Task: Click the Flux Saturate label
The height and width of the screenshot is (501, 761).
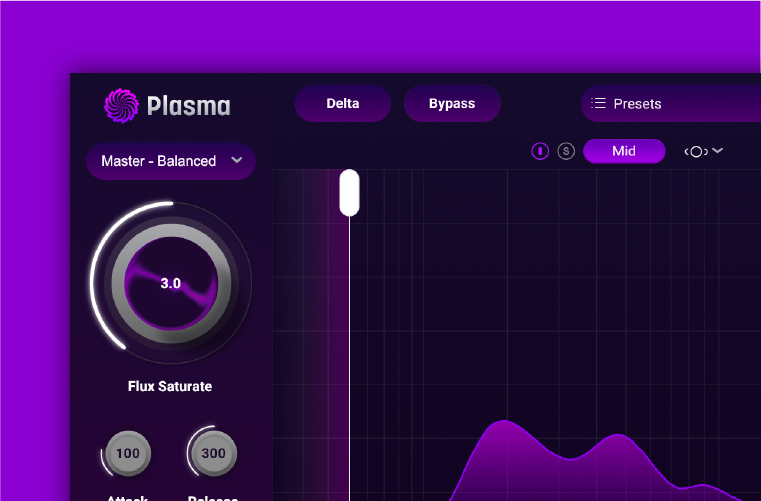Action: click(x=170, y=386)
